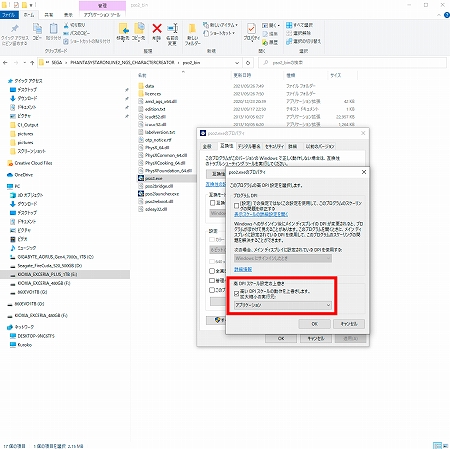The width and height of the screenshot is (450, 449).
Task: Open the New Item dropdown in ribbon
Action: click(220, 25)
